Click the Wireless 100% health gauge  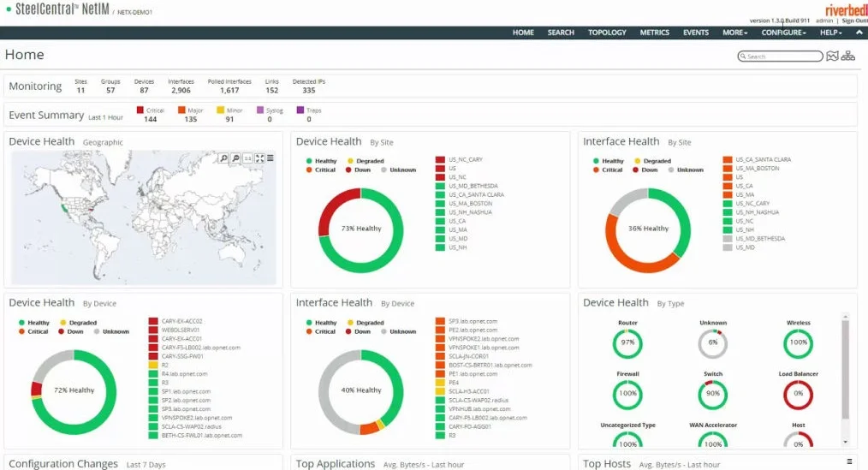pos(799,343)
